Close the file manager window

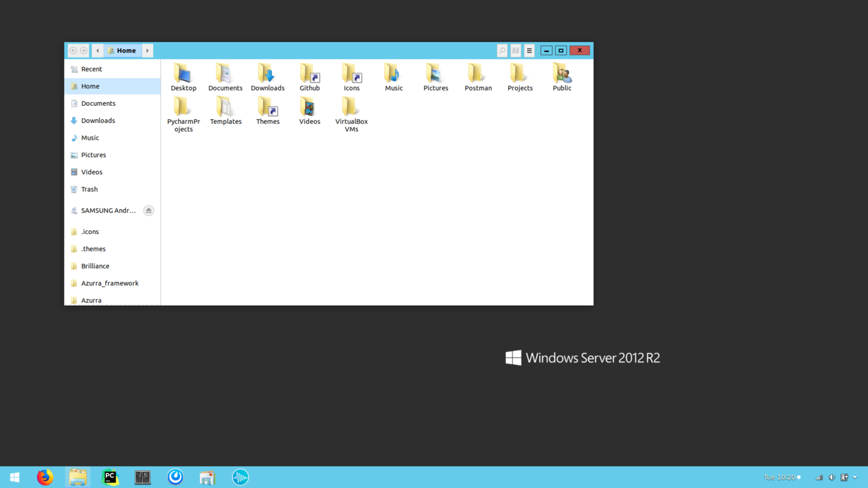[x=580, y=50]
